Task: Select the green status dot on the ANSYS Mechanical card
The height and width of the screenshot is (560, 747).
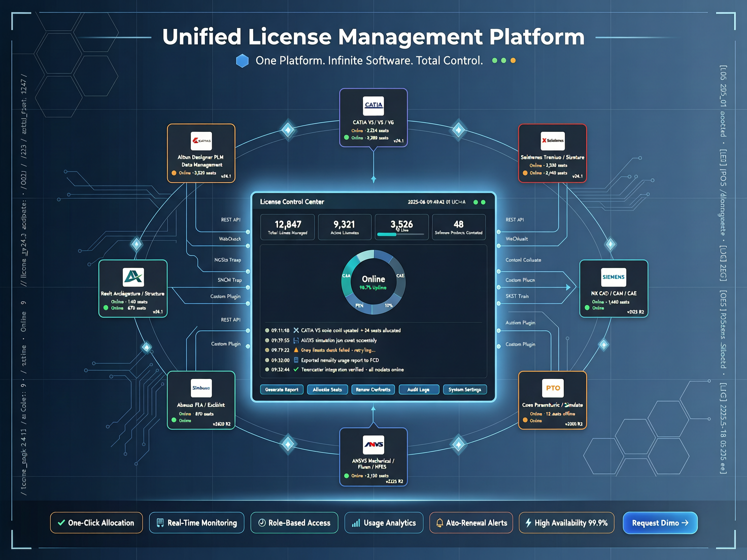Action: [347, 476]
